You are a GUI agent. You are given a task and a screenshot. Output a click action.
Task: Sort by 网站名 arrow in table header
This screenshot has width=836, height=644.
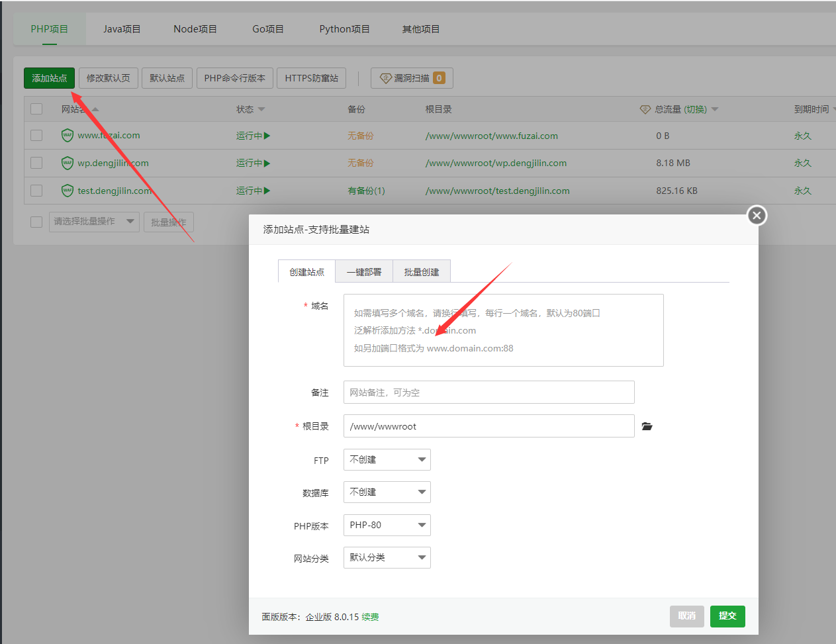tap(95, 109)
